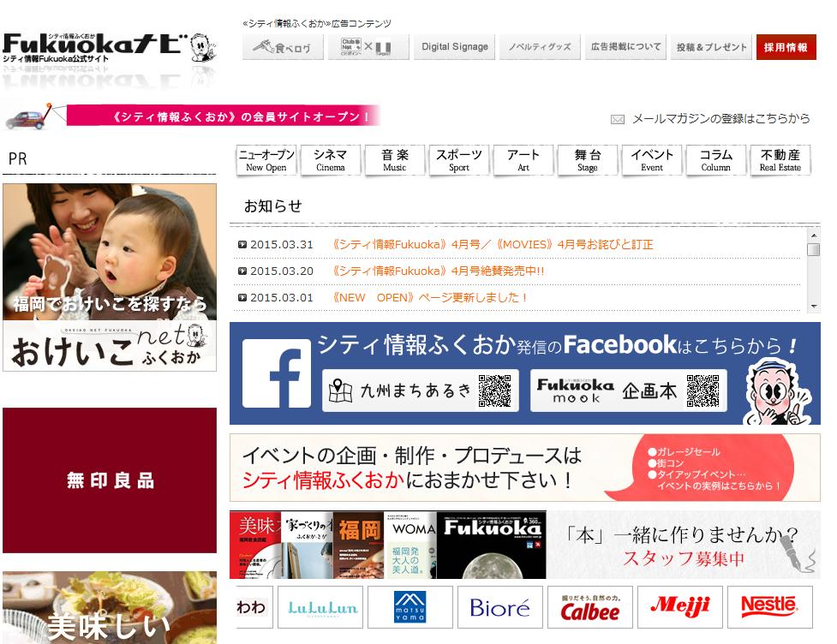The image size is (837, 644).
Task: Open the mail magazine registration link
Action: point(720,118)
